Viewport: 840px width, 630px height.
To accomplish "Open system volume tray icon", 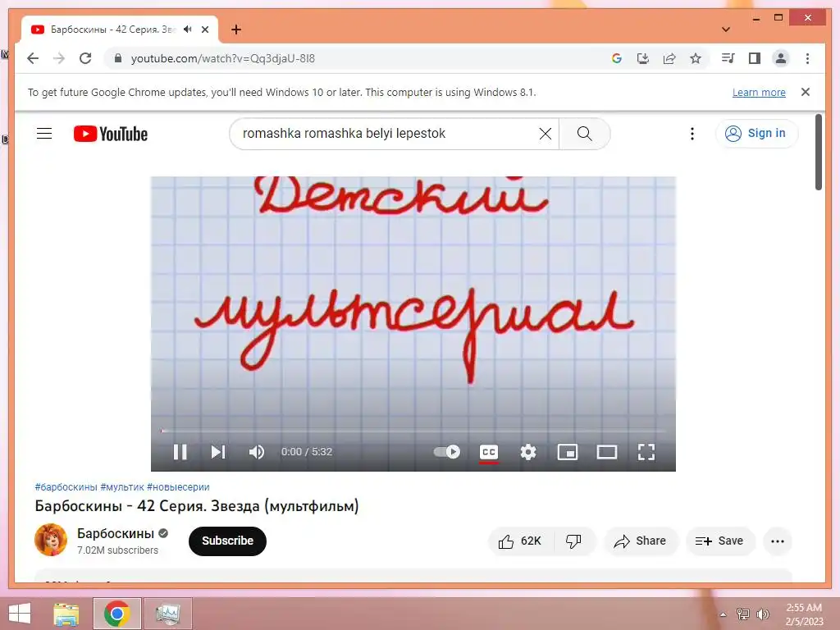I will tap(762, 614).
